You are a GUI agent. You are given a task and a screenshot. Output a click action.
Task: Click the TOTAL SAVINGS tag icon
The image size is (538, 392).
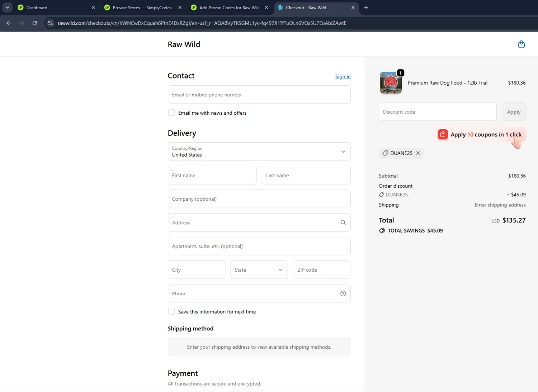(382, 231)
